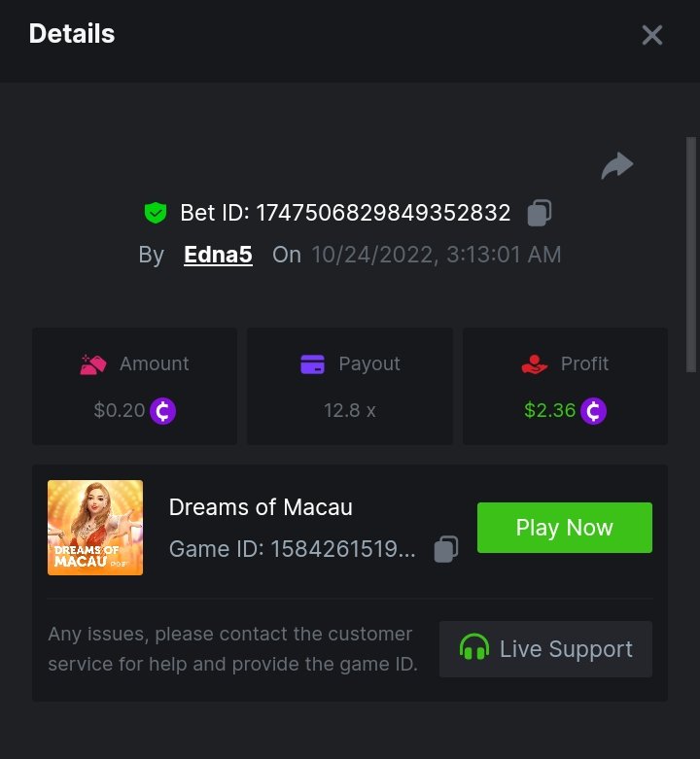Click the pink Amount label icon
Image resolution: width=700 pixels, height=759 pixels.
tap(92, 364)
